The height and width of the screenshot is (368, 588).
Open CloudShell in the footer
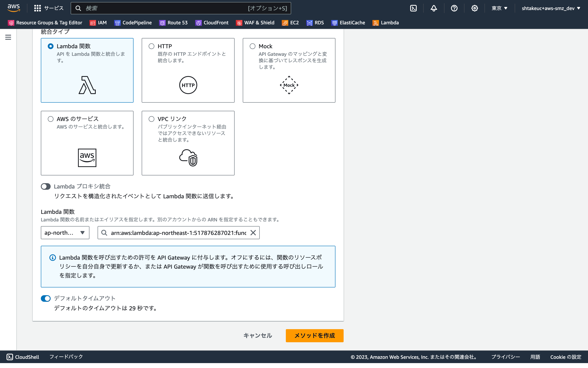pyautogui.click(x=23, y=357)
